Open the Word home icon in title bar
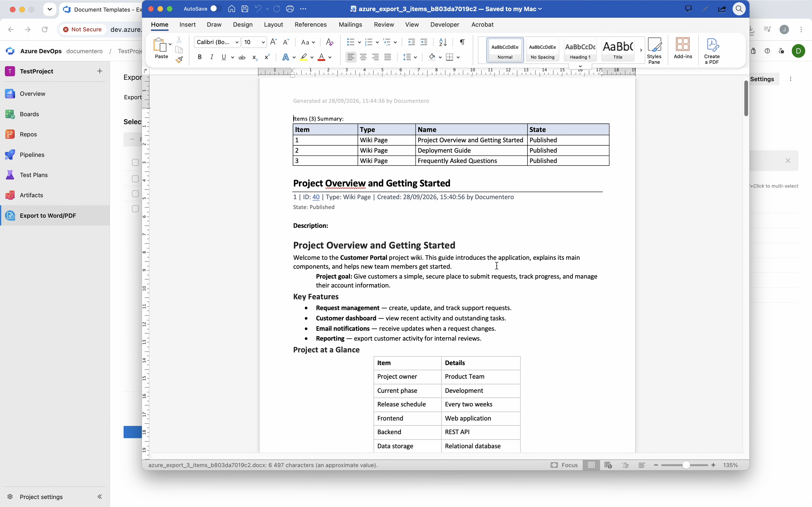812x507 pixels. [x=232, y=9]
